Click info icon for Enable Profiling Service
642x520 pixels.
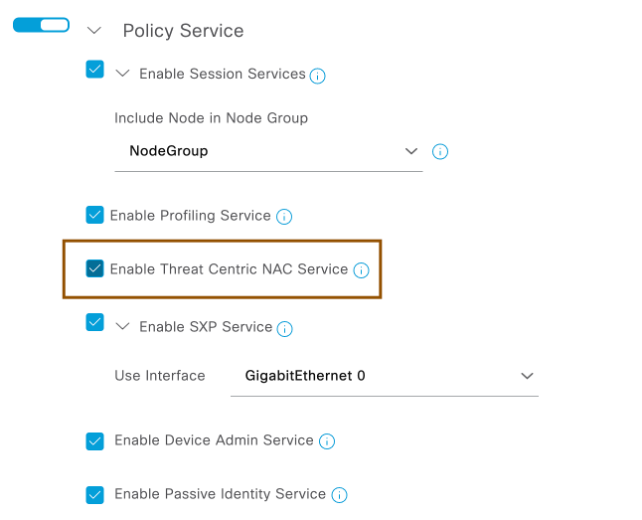pyautogui.click(x=284, y=217)
